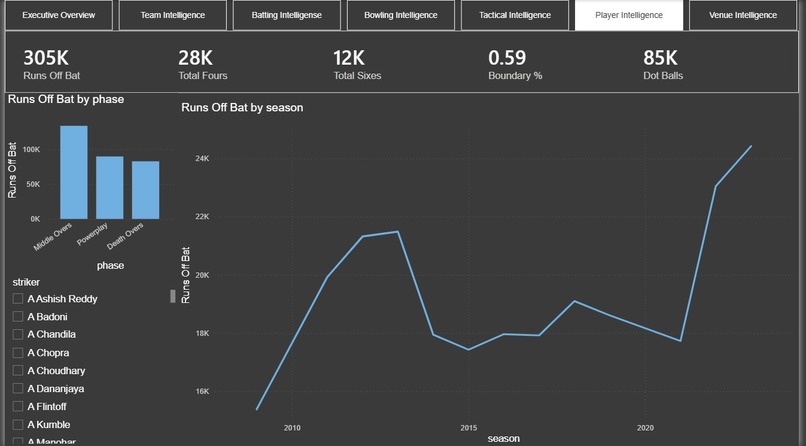
Task: Select A Chopra in striker slicer
Action: [x=18, y=352]
